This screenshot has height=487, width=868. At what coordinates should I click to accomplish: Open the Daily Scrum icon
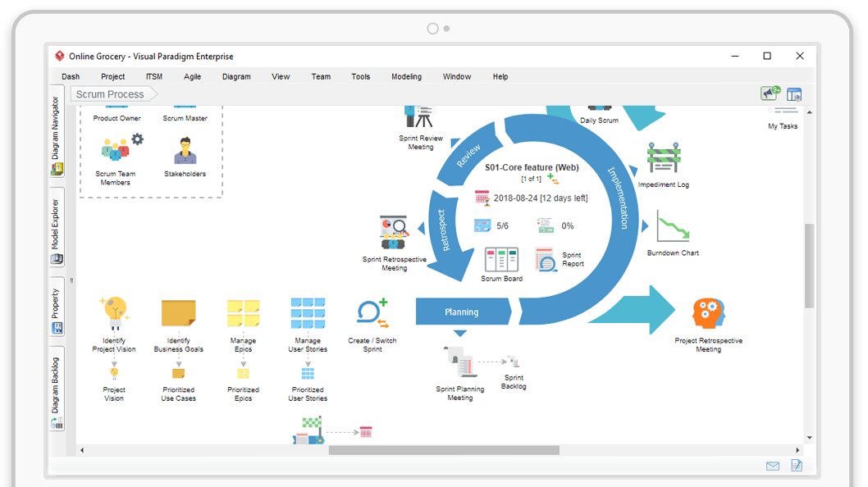click(x=600, y=107)
